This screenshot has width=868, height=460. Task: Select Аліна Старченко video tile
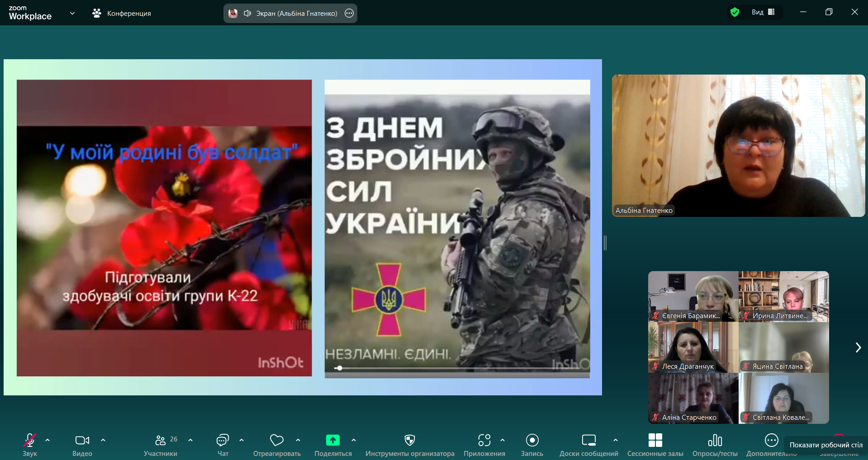click(x=693, y=398)
